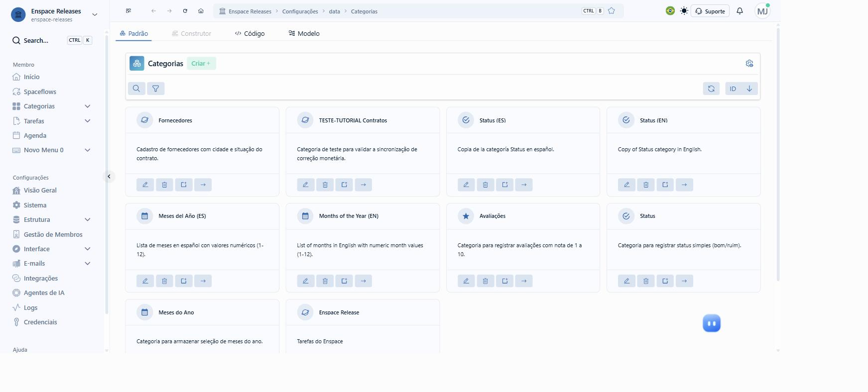Favorite this page with the star icon
Screen dimensions: 868x392
pyautogui.click(x=612, y=11)
